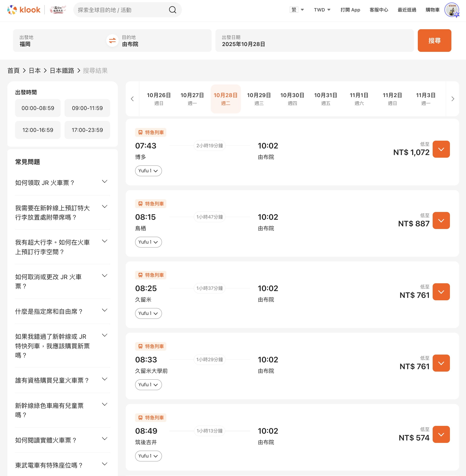Click 客服中心 in the top menu

pyautogui.click(x=379, y=10)
